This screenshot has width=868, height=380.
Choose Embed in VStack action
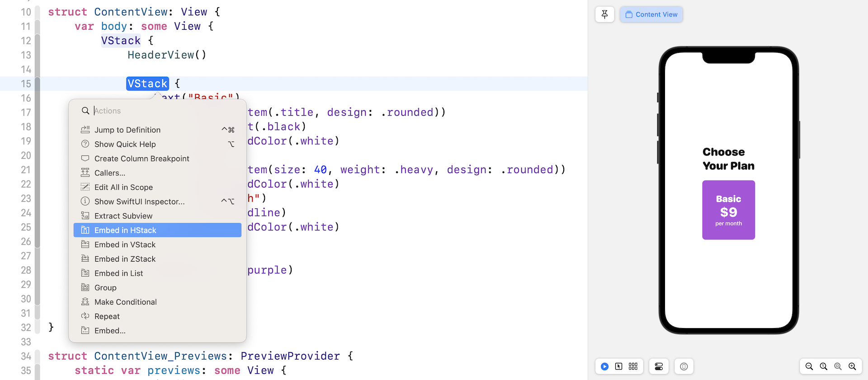(125, 244)
